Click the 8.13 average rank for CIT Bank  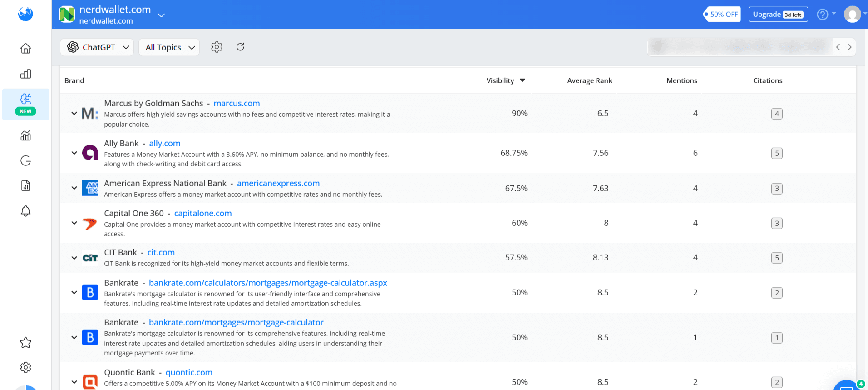pos(601,257)
